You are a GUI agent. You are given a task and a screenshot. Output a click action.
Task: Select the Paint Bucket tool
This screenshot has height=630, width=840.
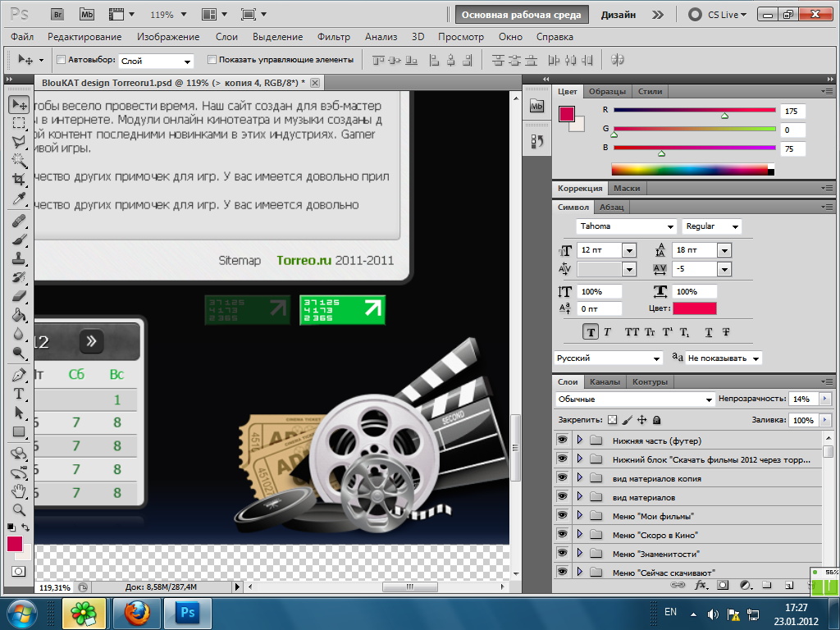(x=19, y=314)
